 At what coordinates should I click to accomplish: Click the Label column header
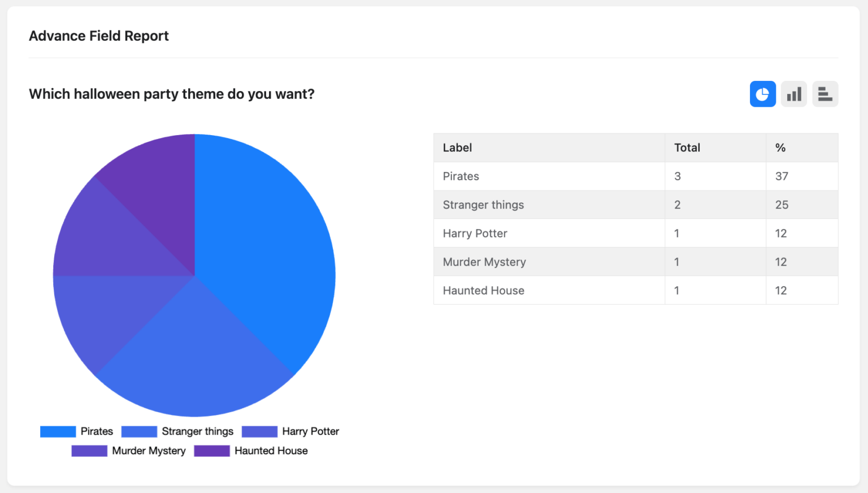pyautogui.click(x=457, y=148)
